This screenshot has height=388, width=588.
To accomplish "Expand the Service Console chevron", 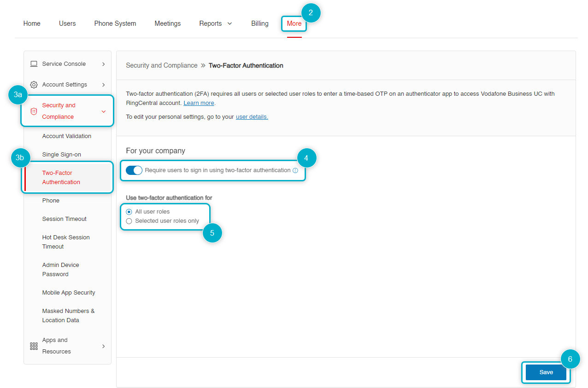I will (103, 64).
